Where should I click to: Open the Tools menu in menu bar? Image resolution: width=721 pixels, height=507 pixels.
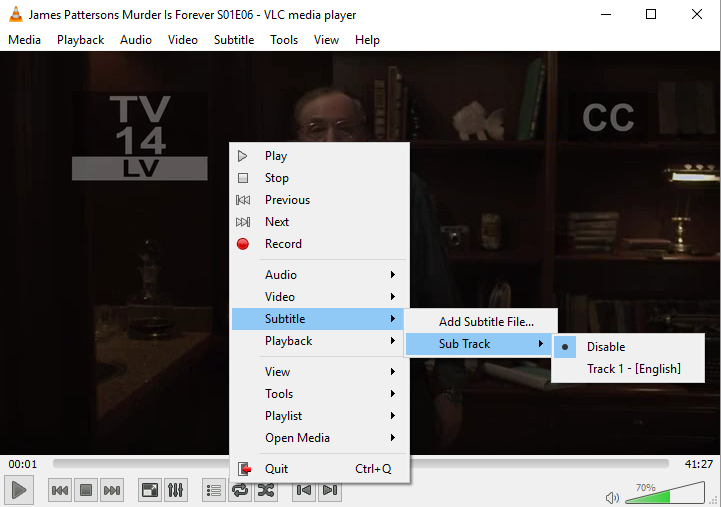point(284,40)
